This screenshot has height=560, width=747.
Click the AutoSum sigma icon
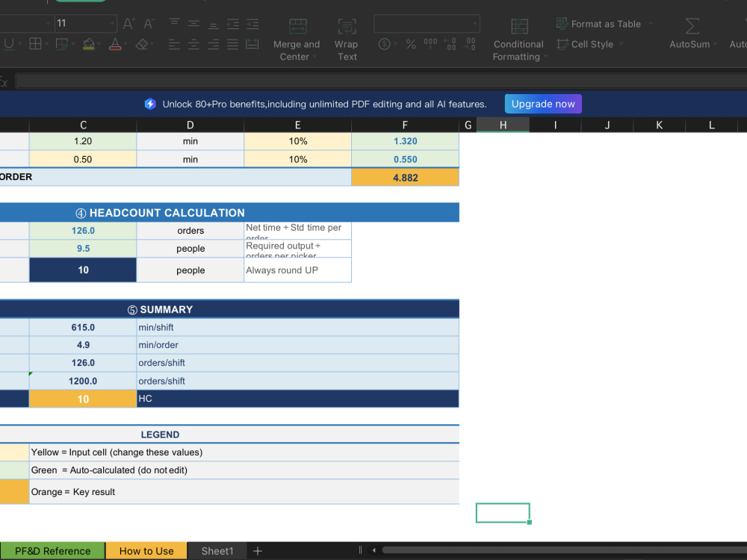pyautogui.click(x=692, y=26)
